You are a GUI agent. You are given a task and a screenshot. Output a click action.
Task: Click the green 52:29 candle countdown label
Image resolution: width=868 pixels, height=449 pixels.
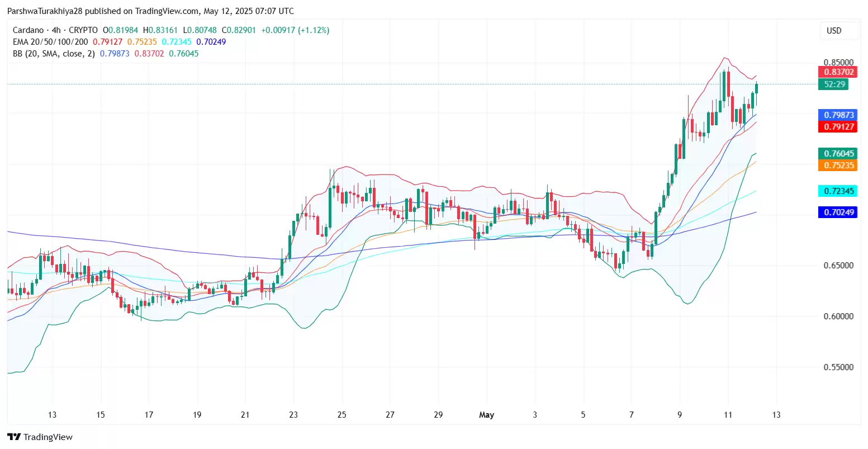click(833, 84)
